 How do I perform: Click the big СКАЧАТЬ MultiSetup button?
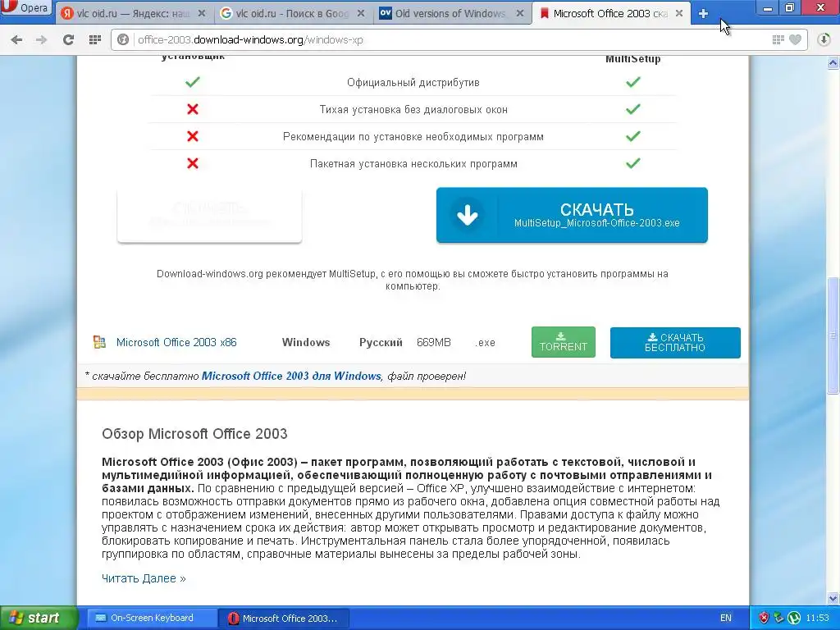click(x=572, y=215)
